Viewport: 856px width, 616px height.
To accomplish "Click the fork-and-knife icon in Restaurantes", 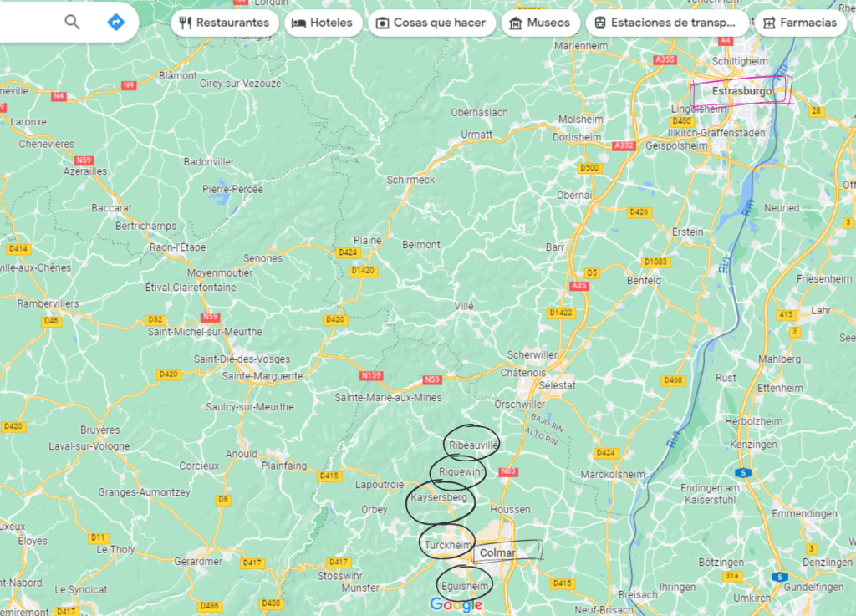I will click(x=185, y=23).
